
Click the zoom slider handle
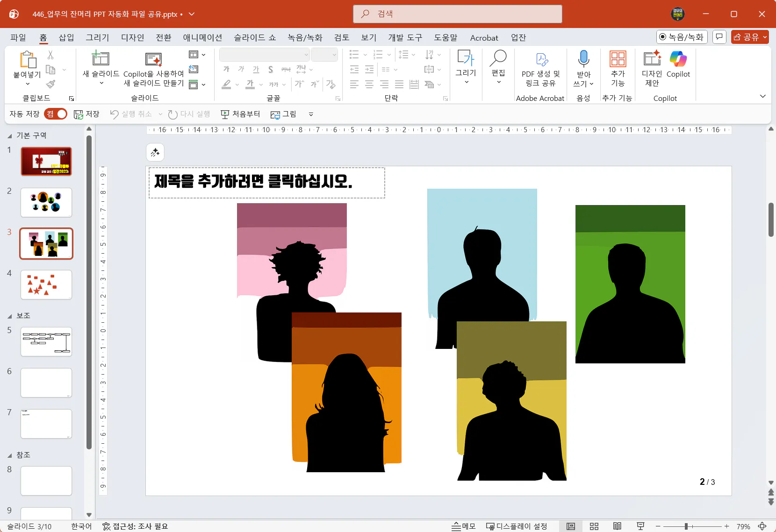686,526
